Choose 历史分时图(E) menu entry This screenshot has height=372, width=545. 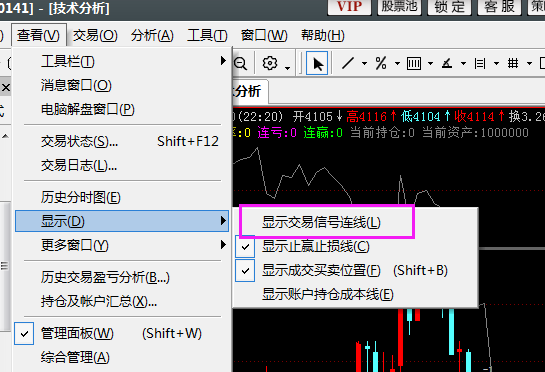122,197
